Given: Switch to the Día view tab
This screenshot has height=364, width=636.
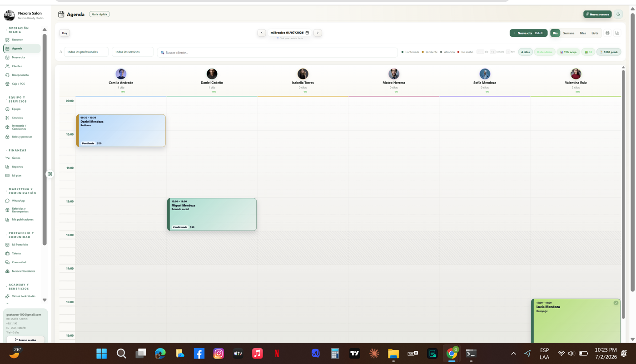Looking at the screenshot, I should pos(555,33).
